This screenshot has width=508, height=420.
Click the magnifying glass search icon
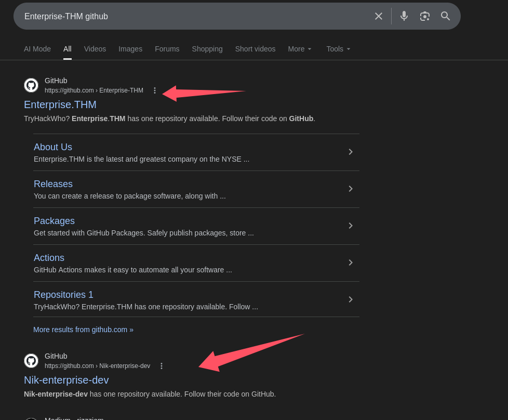pyautogui.click(x=445, y=16)
